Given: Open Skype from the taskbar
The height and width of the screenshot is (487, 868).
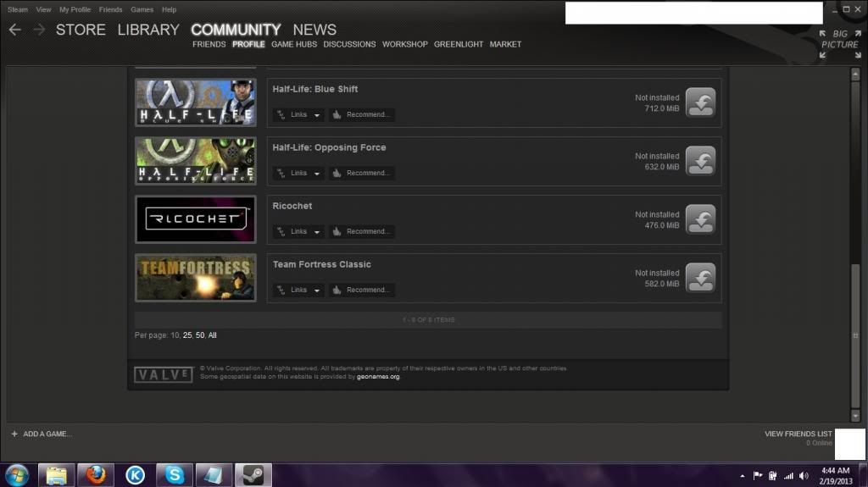Looking at the screenshot, I should 175,475.
